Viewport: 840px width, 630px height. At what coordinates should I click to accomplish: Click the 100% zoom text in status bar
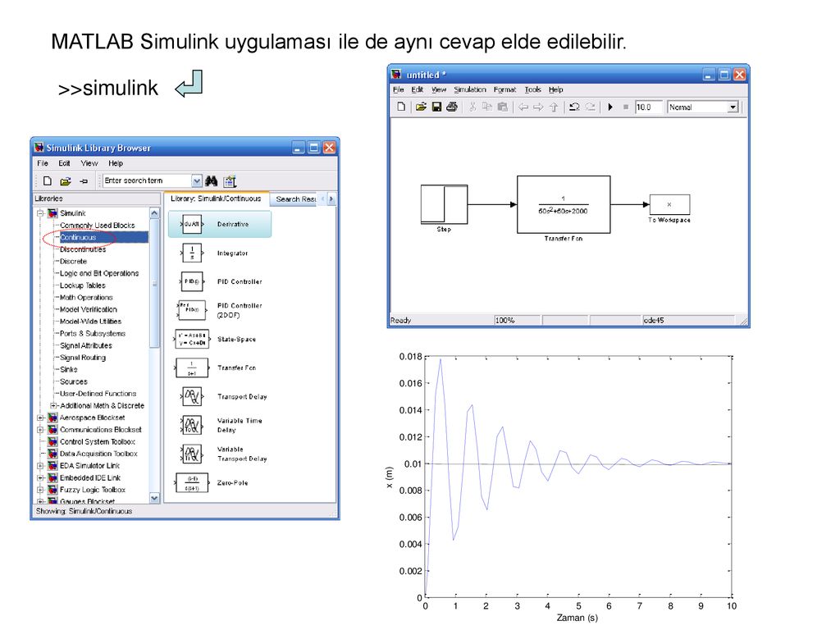(504, 321)
